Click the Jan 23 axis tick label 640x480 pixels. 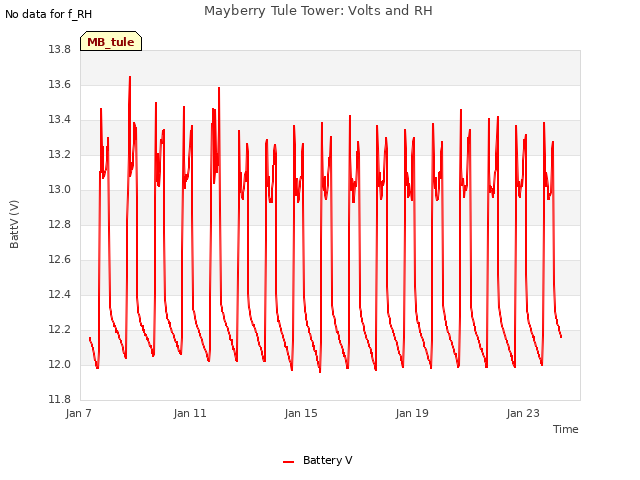(523, 413)
